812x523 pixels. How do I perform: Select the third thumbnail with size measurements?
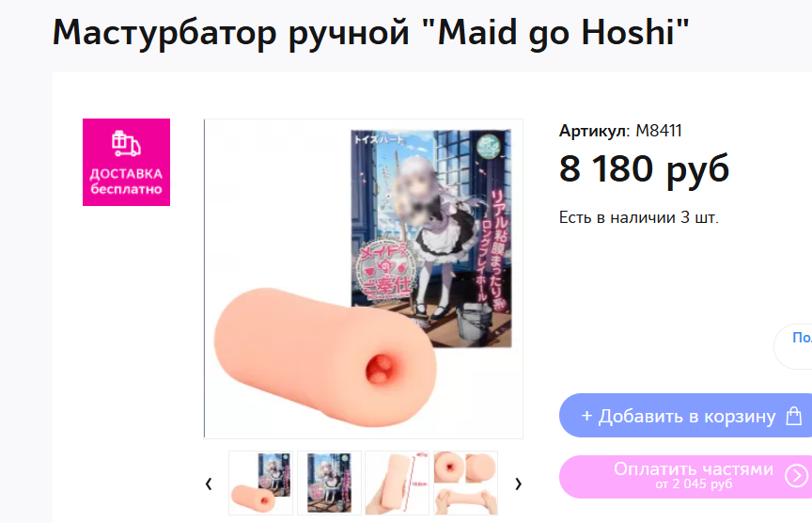[398, 483]
